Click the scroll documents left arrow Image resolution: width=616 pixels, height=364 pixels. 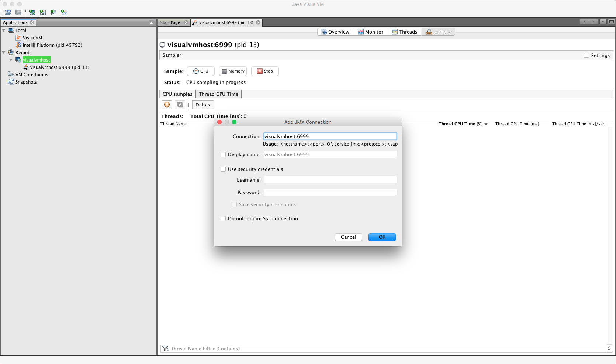click(584, 22)
